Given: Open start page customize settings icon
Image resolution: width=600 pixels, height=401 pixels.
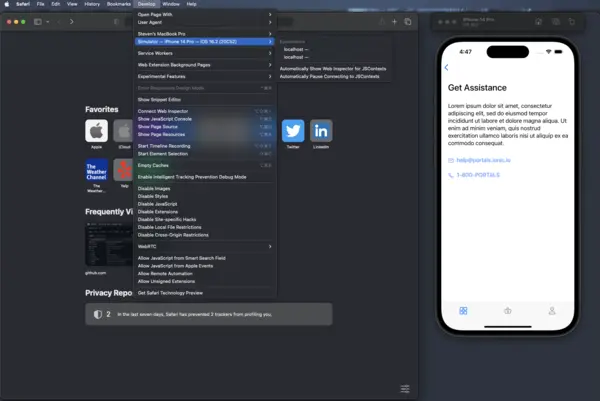Looking at the screenshot, I should [405, 388].
